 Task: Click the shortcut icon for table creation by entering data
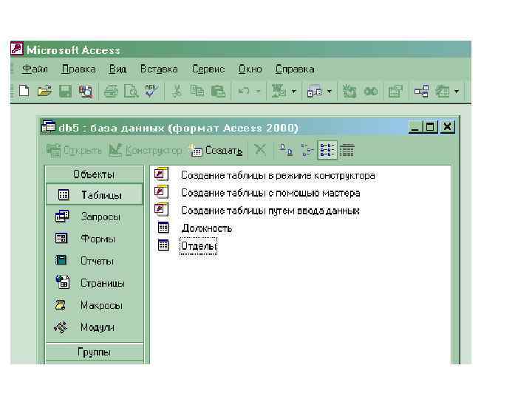pyautogui.click(x=162, y=209)
